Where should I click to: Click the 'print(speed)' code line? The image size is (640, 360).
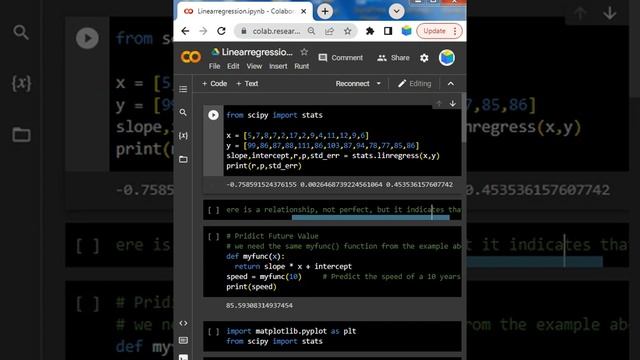coord(251,287)
